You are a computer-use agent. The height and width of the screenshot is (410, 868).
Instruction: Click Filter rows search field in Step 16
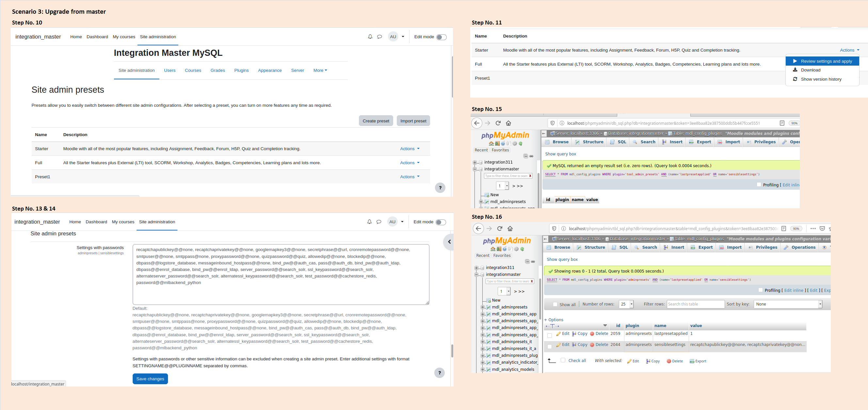(696, 304)
